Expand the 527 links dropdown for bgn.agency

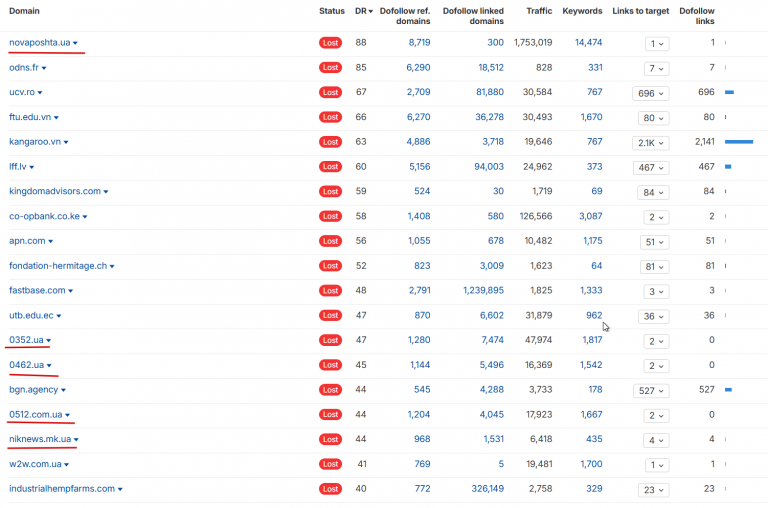(x=651, y=390)
